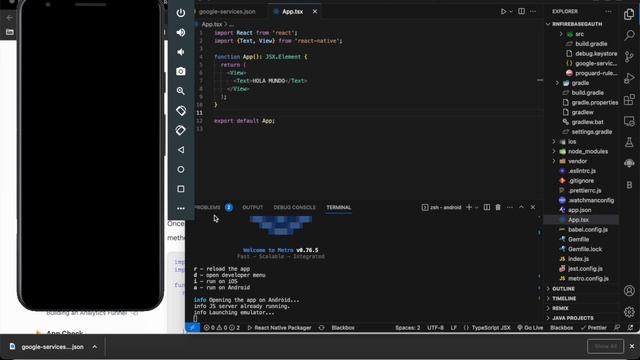This screenshot has width=640, height=360.
Task: Click Go Live in status bar
Action: pos(530,327)
